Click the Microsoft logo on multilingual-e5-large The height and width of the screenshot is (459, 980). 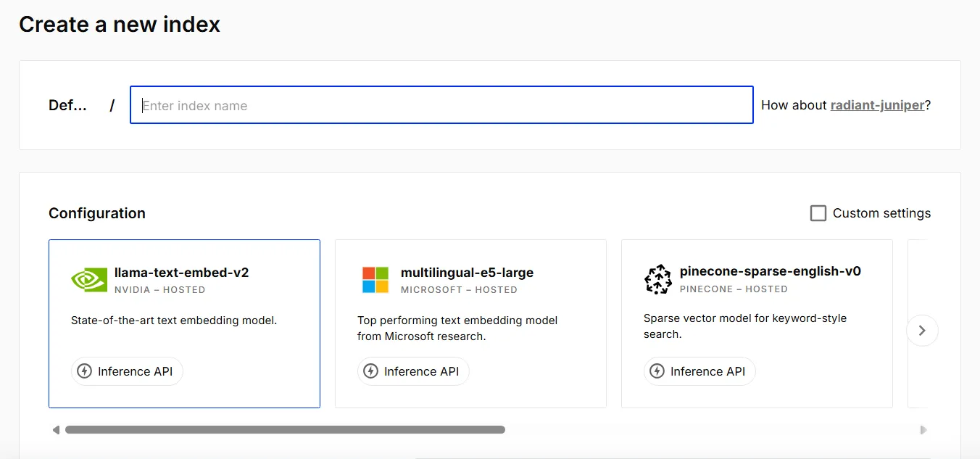[x=375, y=280]
